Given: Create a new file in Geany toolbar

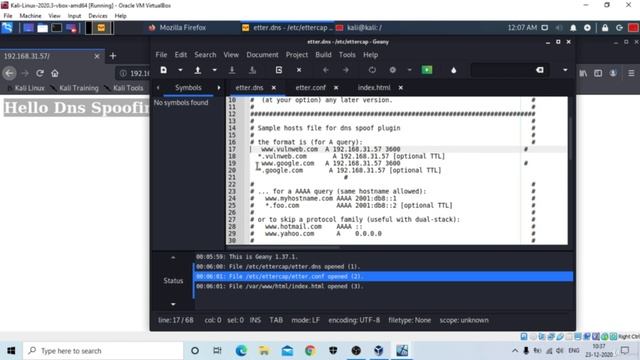Looking at the screenshot, I should coord(164,70).
